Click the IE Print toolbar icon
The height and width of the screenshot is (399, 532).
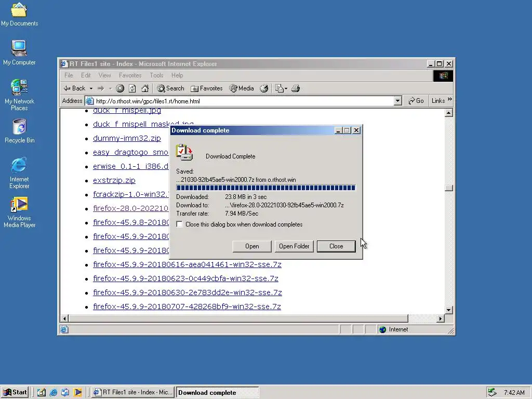(x=296, y=88)
